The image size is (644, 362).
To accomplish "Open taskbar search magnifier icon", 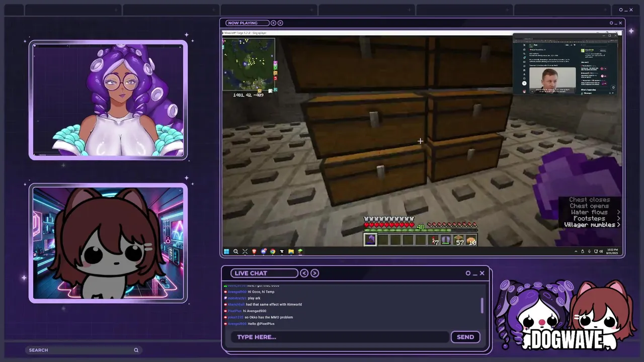I will 235,251.
